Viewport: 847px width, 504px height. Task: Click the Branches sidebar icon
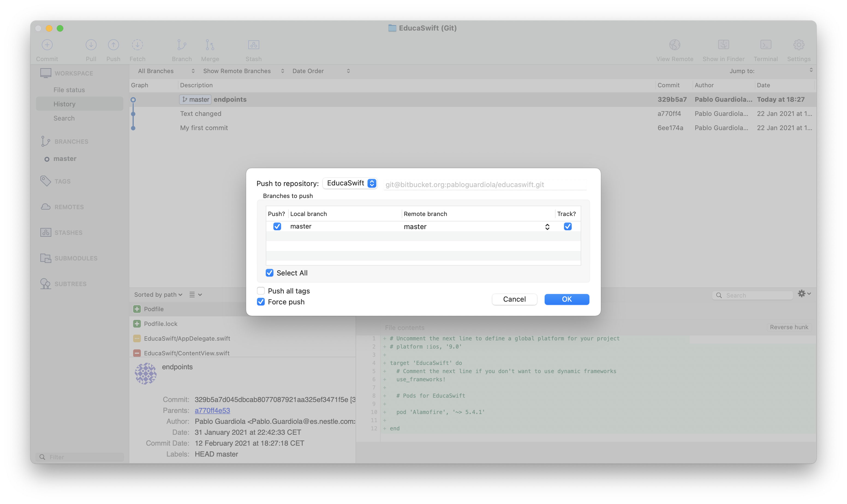click(46, 141)
